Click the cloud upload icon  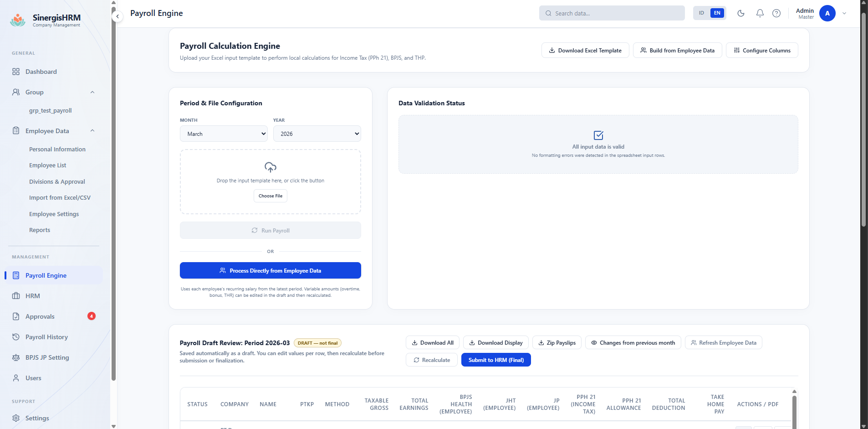[x=271, y=167]
